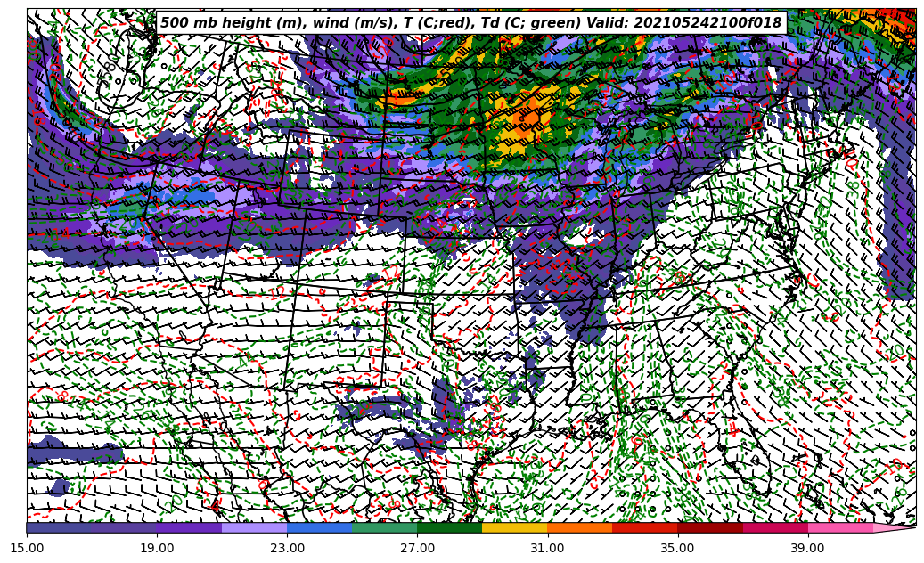Select the slate-blue leftmost colorbar segment starting at 15.00
This screenshot has height=563, width=924.
[x=59, y=527]
